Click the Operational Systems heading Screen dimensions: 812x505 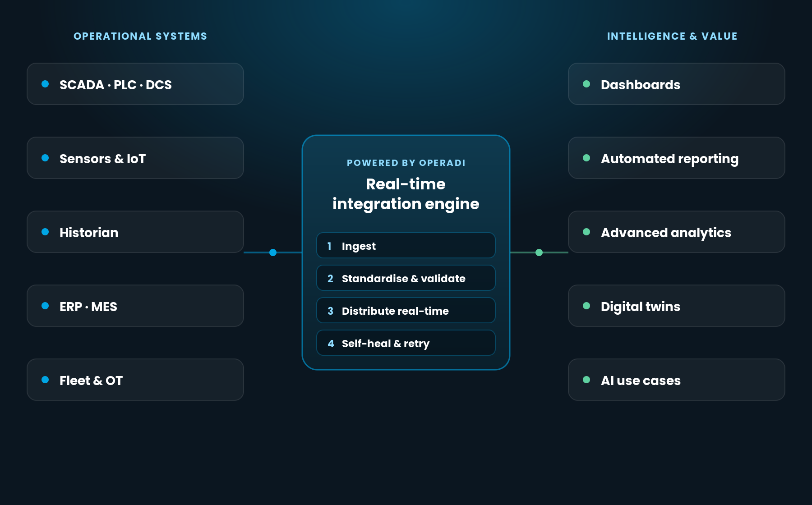pos(140,36)
